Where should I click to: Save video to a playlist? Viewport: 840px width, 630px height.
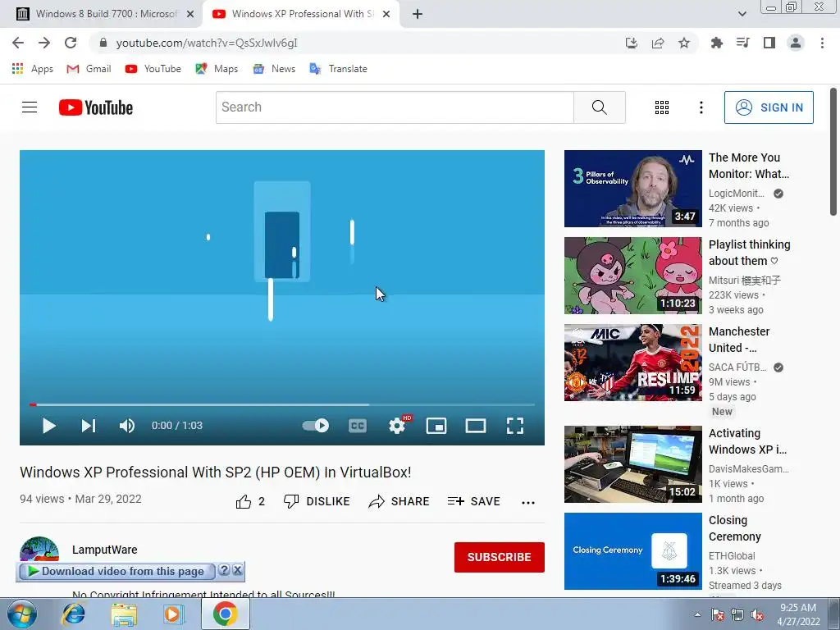(x=473, y=501)
